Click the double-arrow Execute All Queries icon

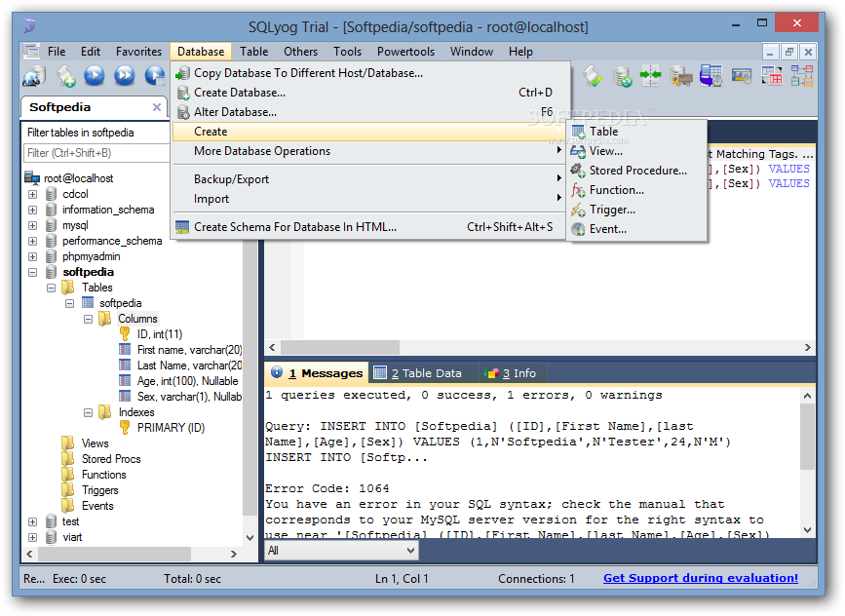(125, 75)
